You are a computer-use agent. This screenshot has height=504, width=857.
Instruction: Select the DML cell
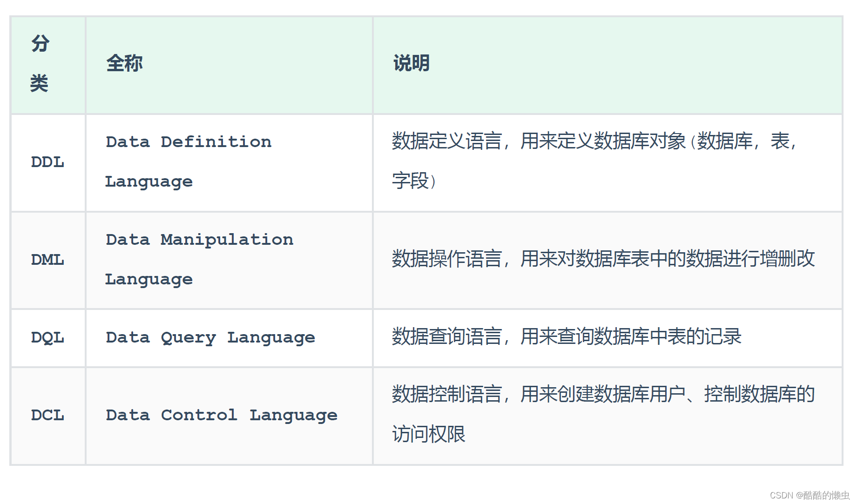(48, 260)
